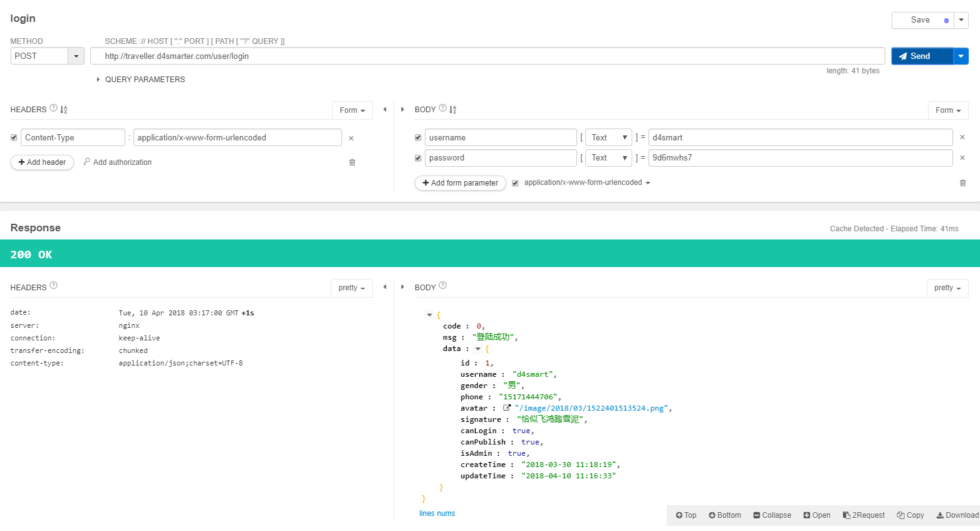This screenshot has width=980, height=531.
Task: Open response body pretty dropdown
Action: point(947,288)
